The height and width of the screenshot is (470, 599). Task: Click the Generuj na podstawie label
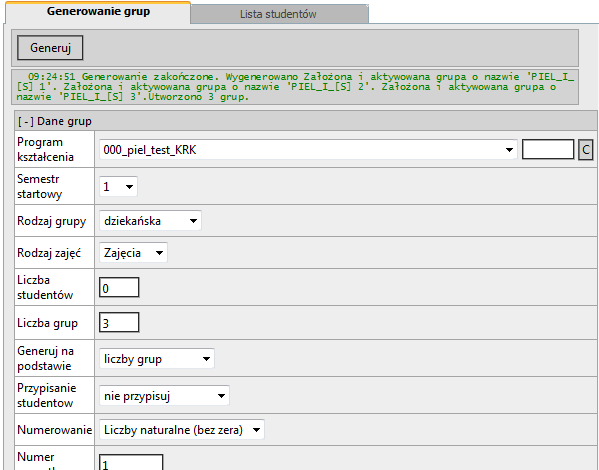[45, 358]
